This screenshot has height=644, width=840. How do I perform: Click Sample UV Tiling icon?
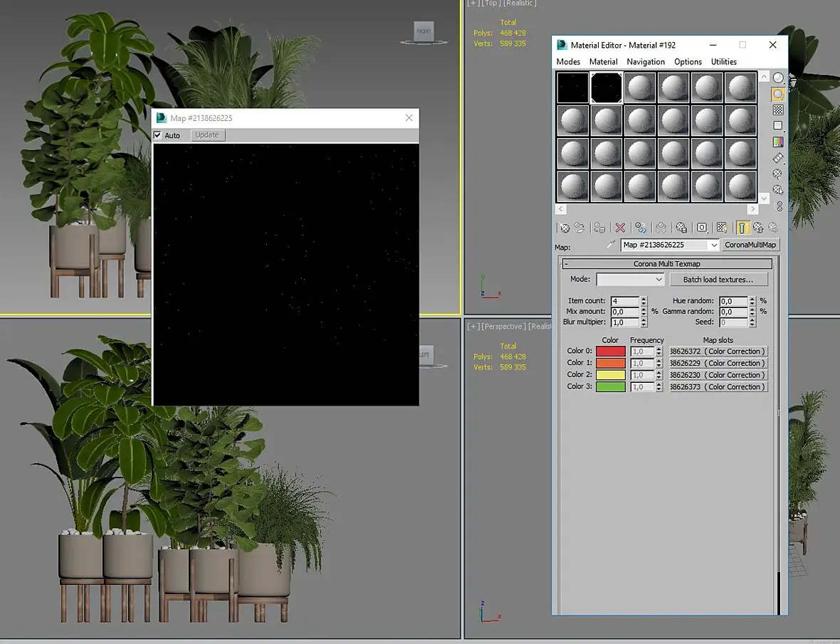click(x=778, y=126)
